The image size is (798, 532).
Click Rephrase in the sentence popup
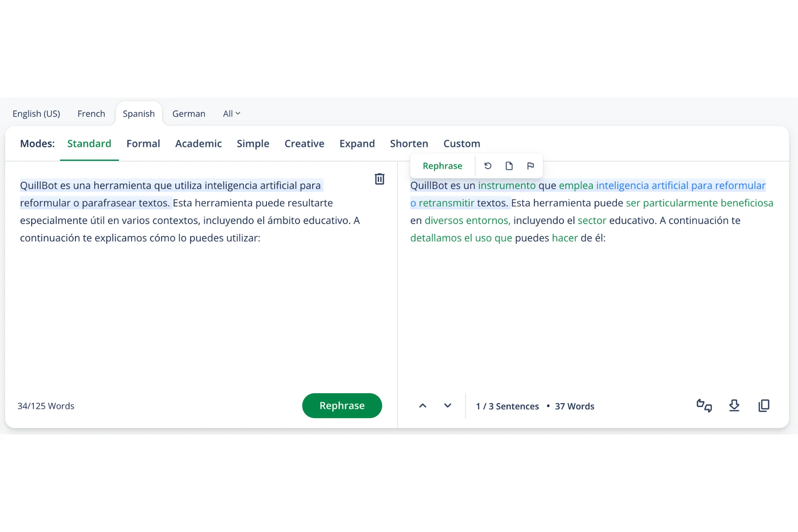pos(442,166)
